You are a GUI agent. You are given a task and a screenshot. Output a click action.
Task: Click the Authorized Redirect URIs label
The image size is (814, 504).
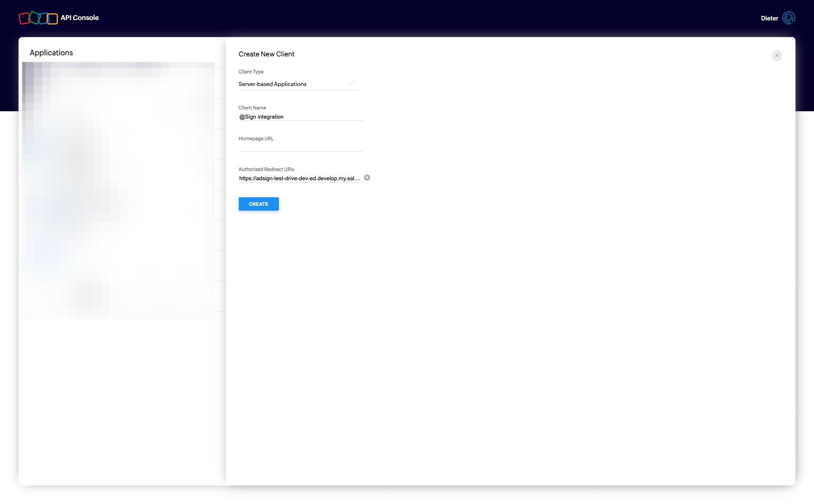click(266, 169)
